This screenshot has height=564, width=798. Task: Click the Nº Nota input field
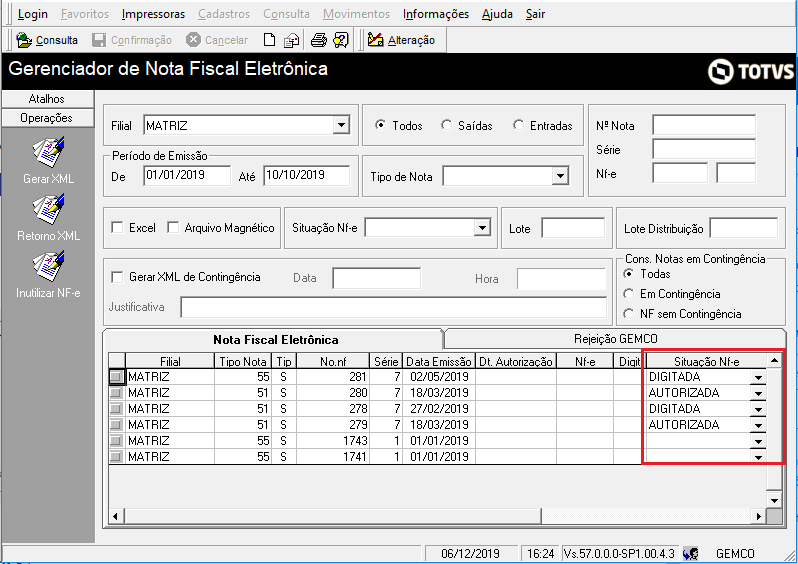pyautogui.click(x=704, y=125)
